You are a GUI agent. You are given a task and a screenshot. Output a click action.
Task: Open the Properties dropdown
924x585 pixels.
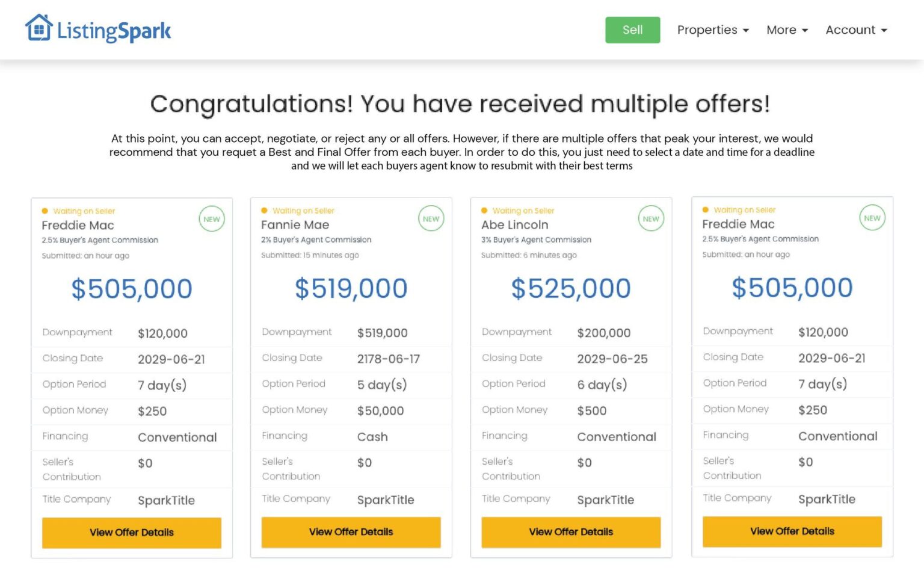712,29
